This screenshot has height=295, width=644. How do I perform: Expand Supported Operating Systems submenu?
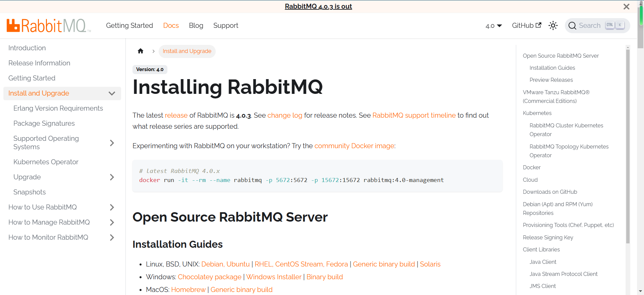(112, 143)
